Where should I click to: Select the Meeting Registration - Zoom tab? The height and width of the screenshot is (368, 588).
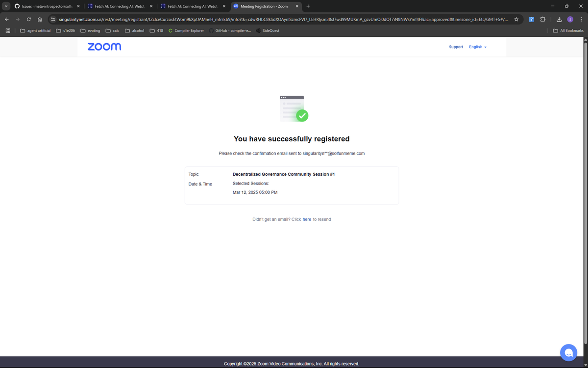click(x=265, y=6)
